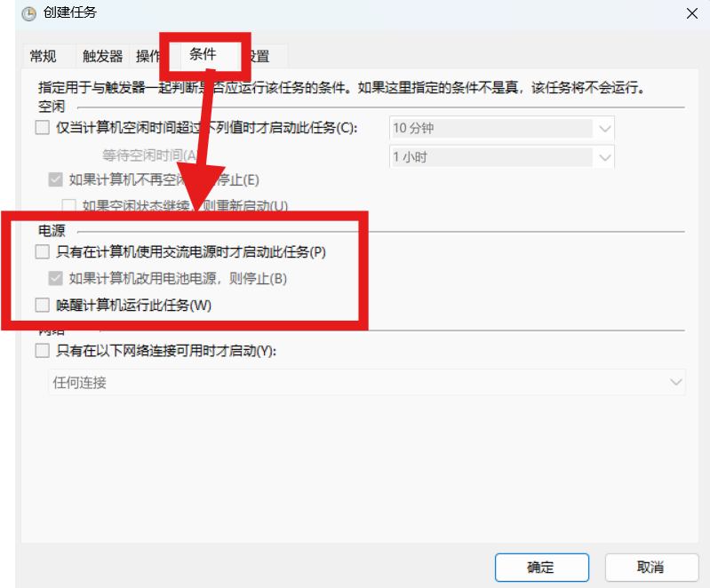Check 唤醒计算机运行此任务 option
This screenshot has height=588, width=710.
43,305
